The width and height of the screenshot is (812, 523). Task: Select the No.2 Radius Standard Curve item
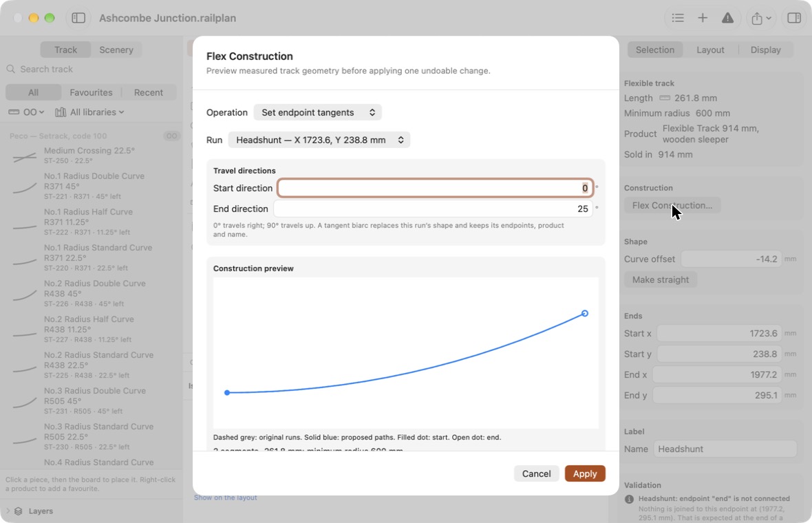(91, 365)
